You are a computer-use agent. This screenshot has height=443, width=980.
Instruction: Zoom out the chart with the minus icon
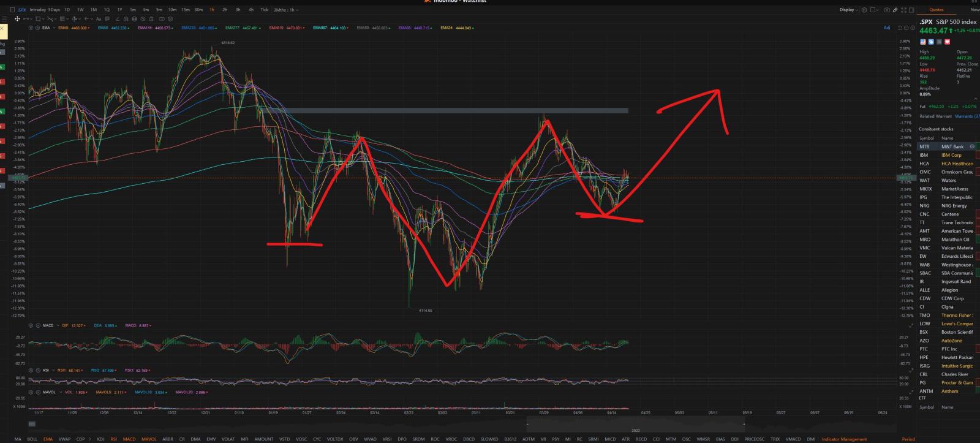click(x=907, y=28)
